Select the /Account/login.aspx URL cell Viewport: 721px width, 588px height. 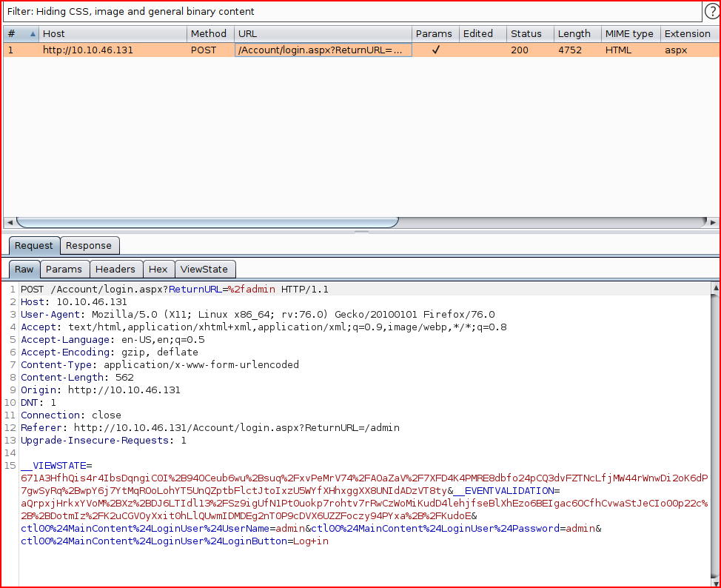tap(323, 50)
